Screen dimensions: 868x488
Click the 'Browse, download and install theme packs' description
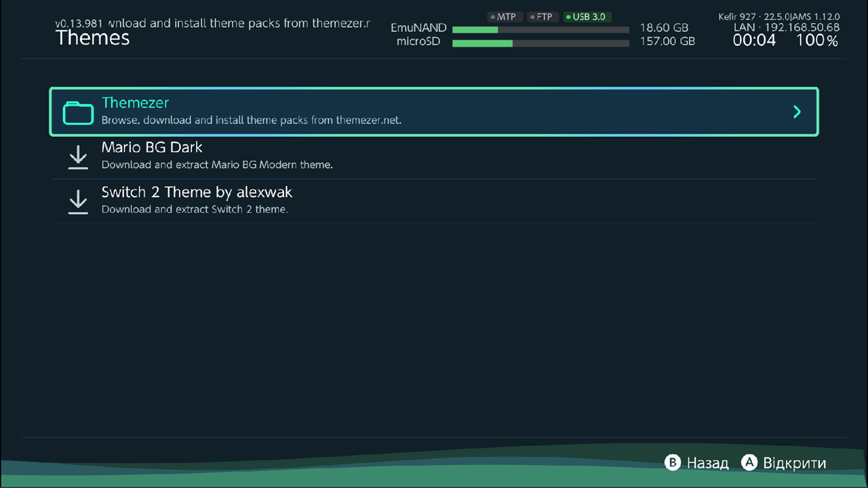coord(252,121)
